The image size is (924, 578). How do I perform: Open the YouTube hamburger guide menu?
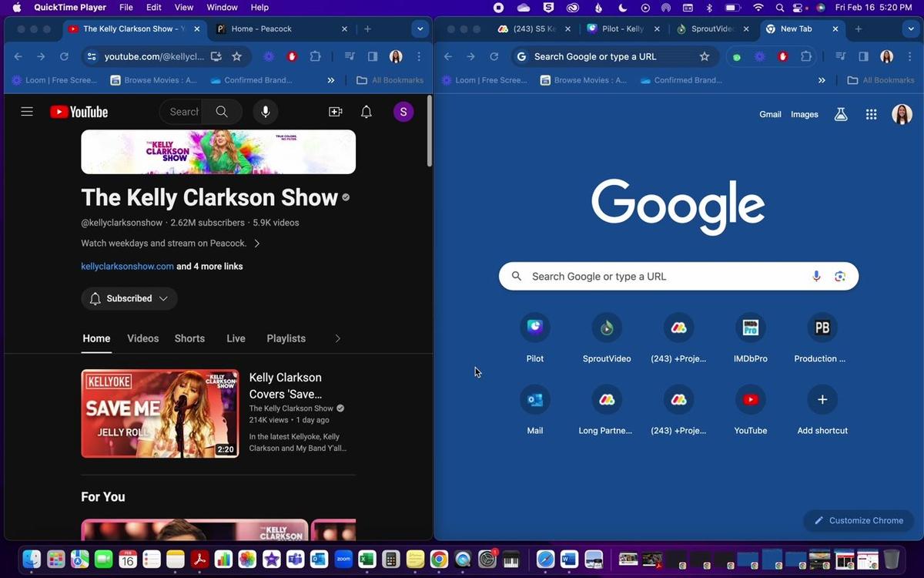[x=27, y=112]
